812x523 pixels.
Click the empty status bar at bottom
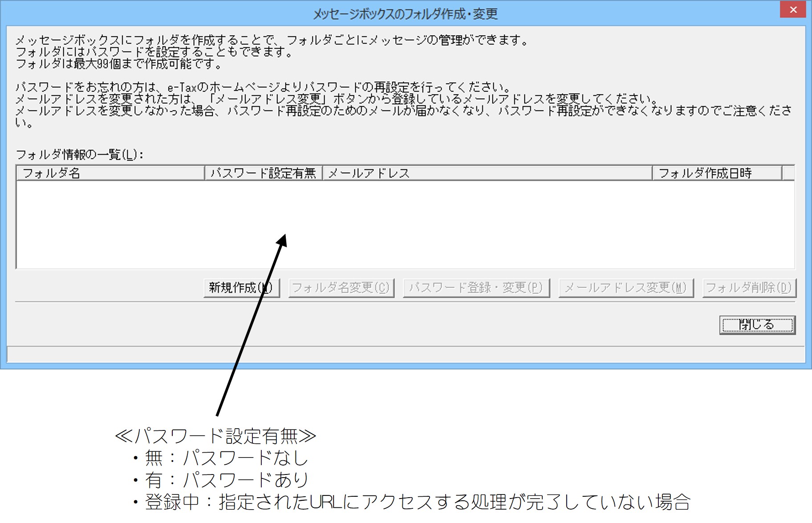[406, 355]
